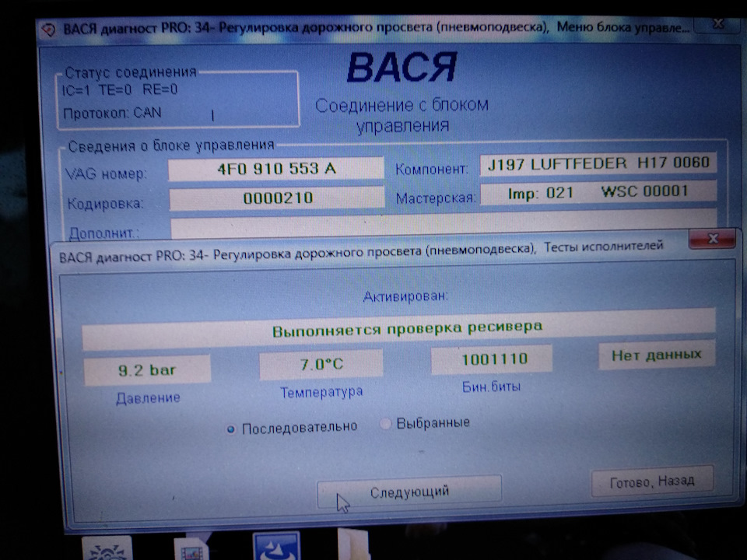Open the video file desktop icon
Screen dimensions: 747x560
[192, 549]
